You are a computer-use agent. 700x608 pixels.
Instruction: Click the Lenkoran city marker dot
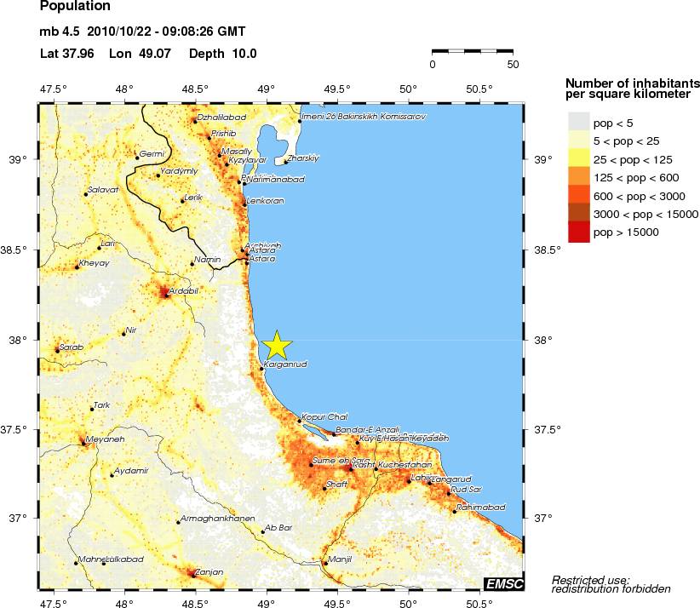pos(244,204)
